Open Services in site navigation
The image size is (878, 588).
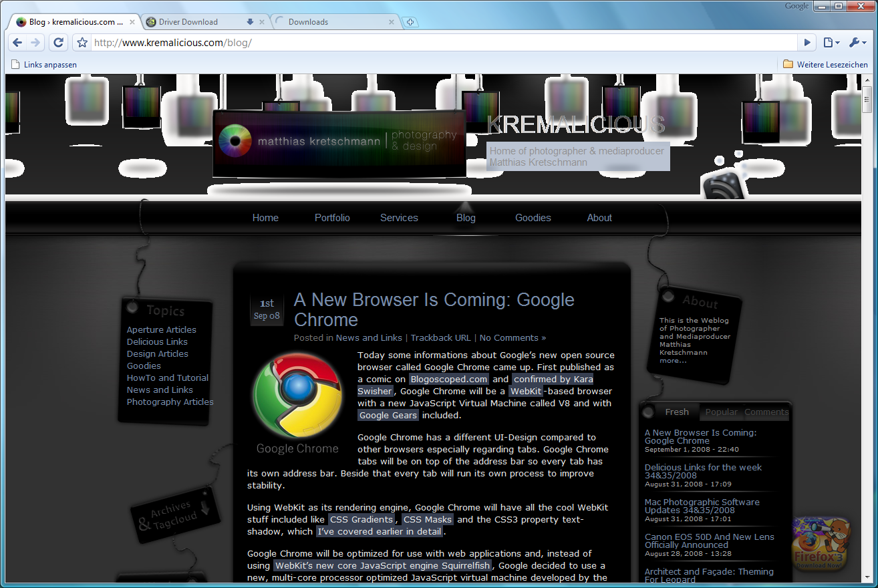coord(399,218)
